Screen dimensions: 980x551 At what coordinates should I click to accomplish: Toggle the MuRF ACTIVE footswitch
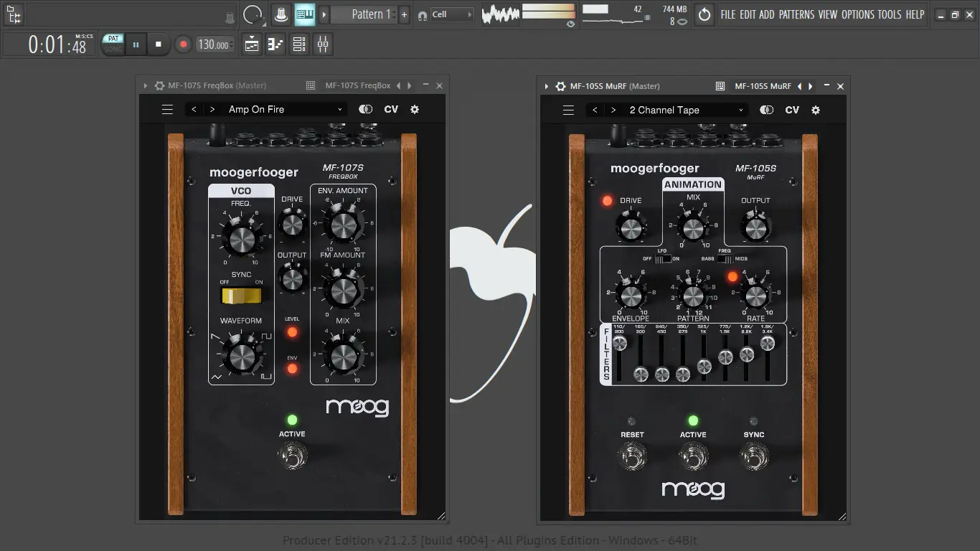coord(693,456)
